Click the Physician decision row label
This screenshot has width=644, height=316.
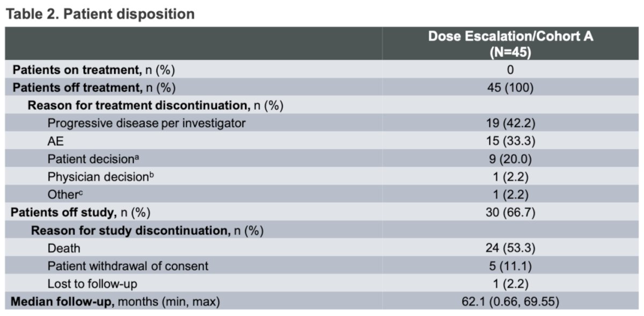(x=93, y=176)
